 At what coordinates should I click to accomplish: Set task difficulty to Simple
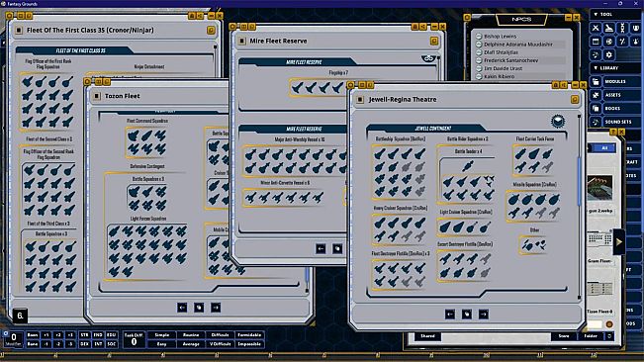(x=162, y=335)
